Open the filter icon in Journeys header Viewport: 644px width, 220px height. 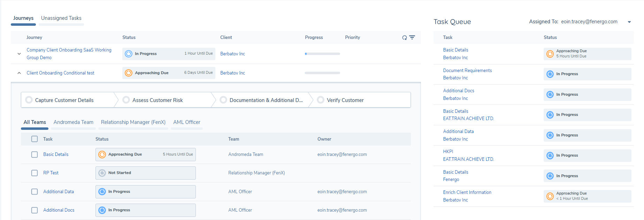(x=412, y=38)
